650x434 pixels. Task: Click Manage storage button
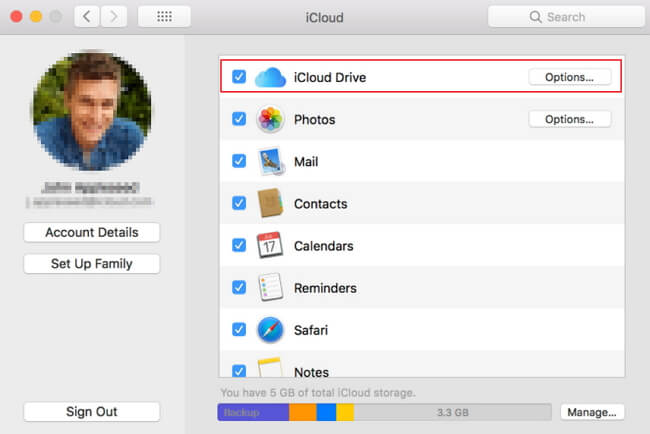click(x=592, y=412)
